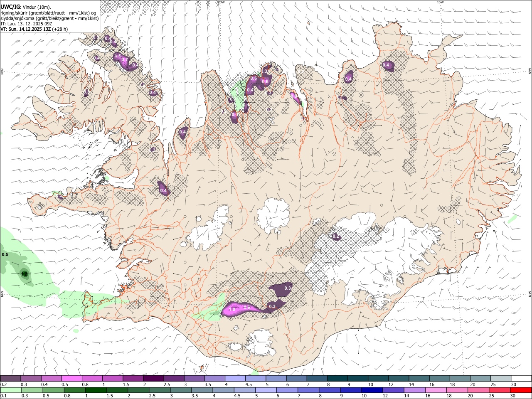Click the 'UWC/IG' title text
The image size is (532, 399).
10,7
